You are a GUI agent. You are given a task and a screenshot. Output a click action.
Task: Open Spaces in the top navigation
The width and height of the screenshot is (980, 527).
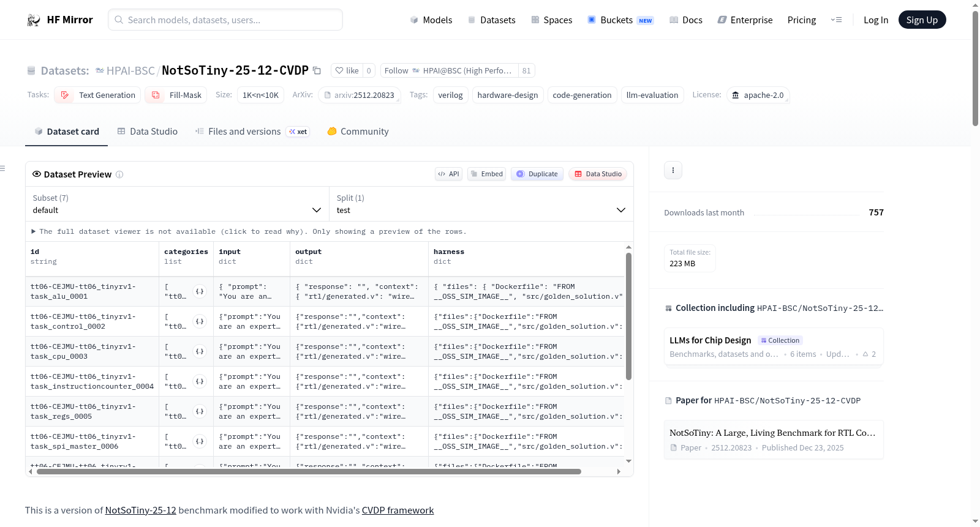pos(551,20)
